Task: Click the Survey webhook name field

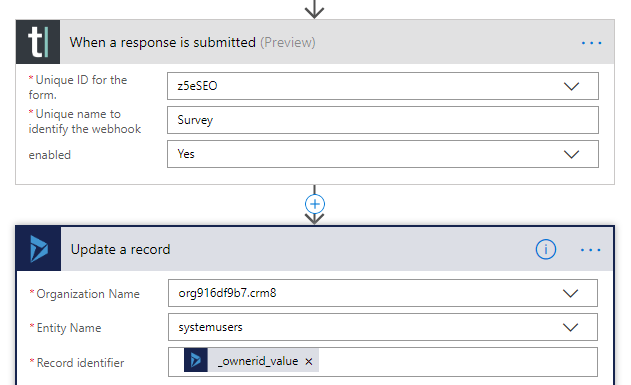Action: click(383, 120)
